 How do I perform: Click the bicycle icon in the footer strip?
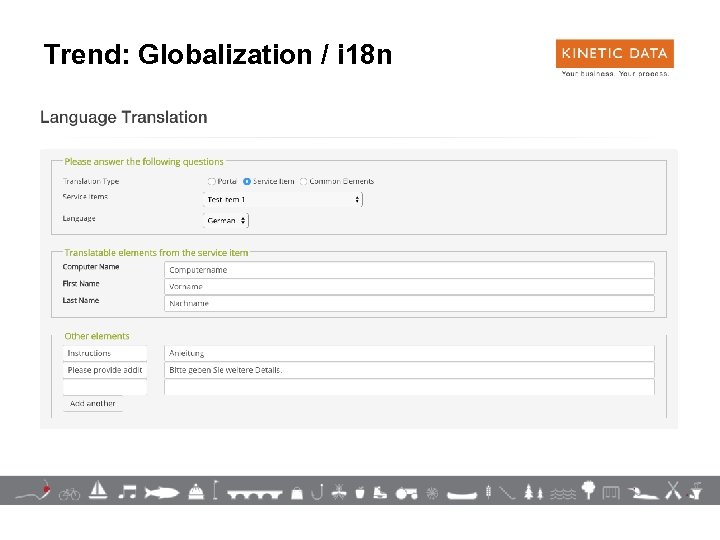point(69,492)
